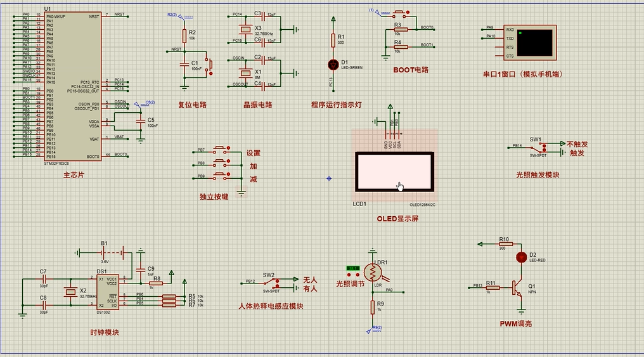Click the 串口1窗口（模拟手机端）label
The height and width of the screenshot is (357, 644).
pos(522,74)
